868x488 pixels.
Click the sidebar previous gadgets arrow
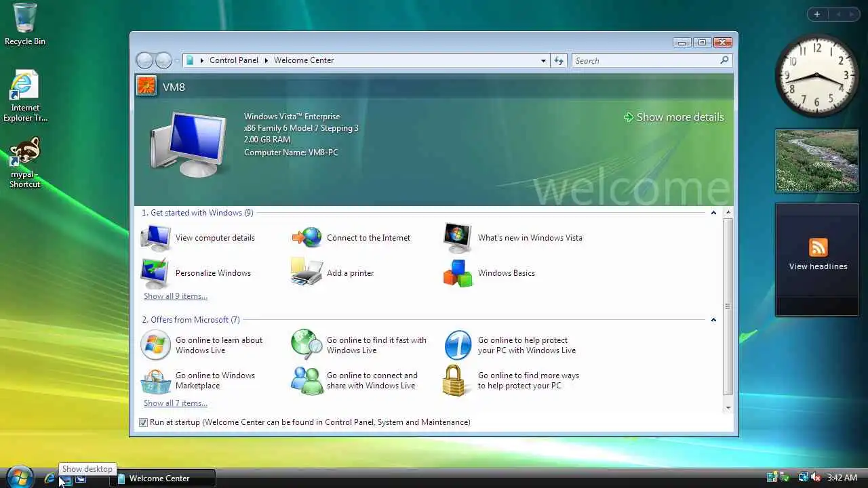point(838,14)
